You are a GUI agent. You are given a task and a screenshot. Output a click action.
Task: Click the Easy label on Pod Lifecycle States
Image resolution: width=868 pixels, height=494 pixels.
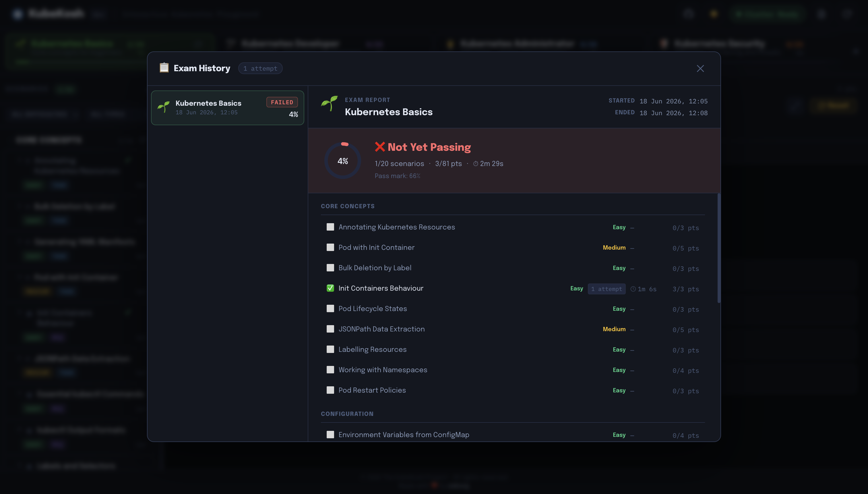click(x=619, y=309)
